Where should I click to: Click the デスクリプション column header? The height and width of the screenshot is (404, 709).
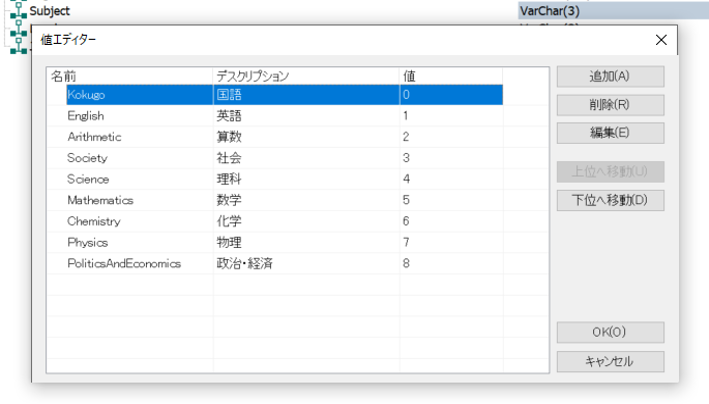(x=305, y=75)
